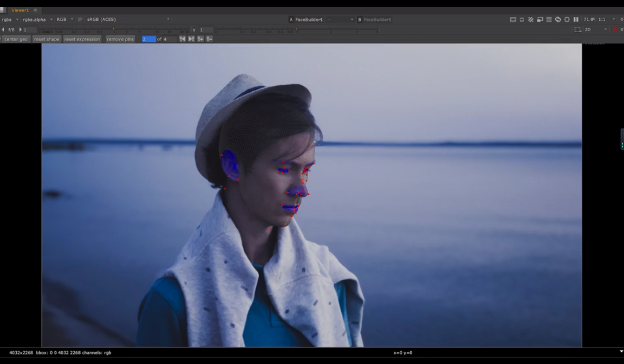Click the dashed-rectangle icon beside 2D
Image resolution: width=624 pixels, height=364 pixels.
pos(578,29)
